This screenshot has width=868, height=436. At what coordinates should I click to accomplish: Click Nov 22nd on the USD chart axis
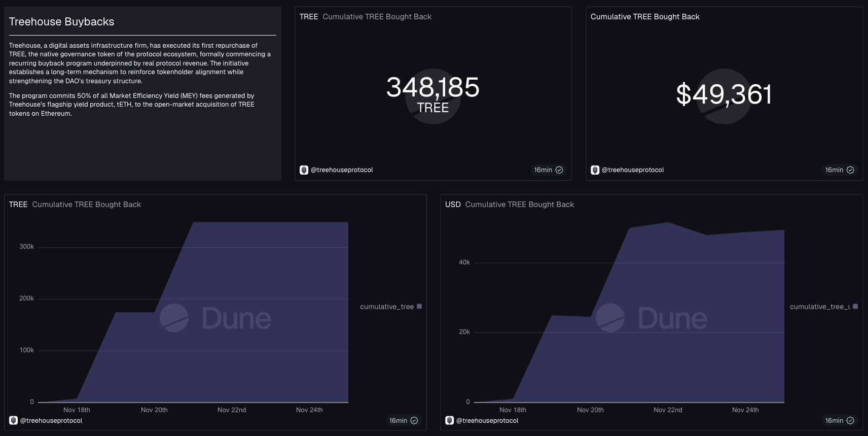click(x=668, y=410)
